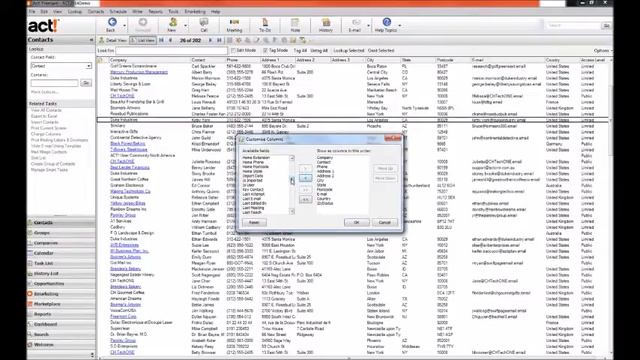The width and height of the screenshot is (640, 360).
Task: Toggle Tag Mode checkbox
Action: [x=265, y=51]
